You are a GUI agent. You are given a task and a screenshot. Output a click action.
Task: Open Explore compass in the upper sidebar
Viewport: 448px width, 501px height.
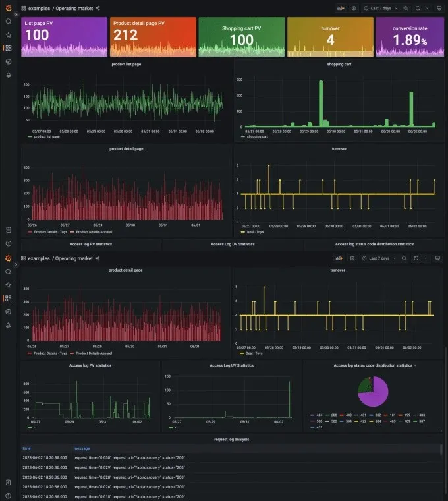click(9, 62)
